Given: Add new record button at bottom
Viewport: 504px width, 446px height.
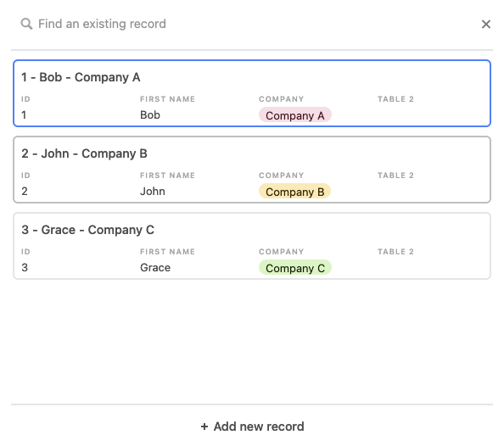Looking at the screenshot, I should [x=252, y=426].
